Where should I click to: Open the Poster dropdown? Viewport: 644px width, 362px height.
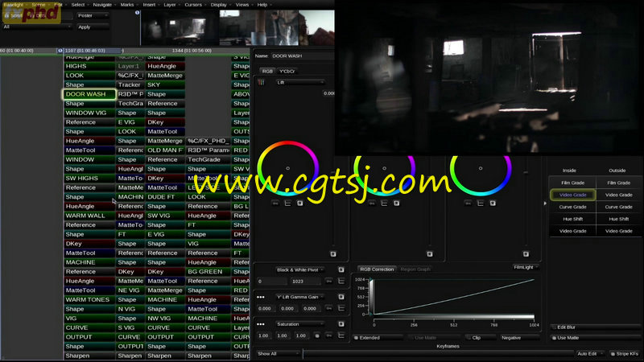click(x=93, y=15)
